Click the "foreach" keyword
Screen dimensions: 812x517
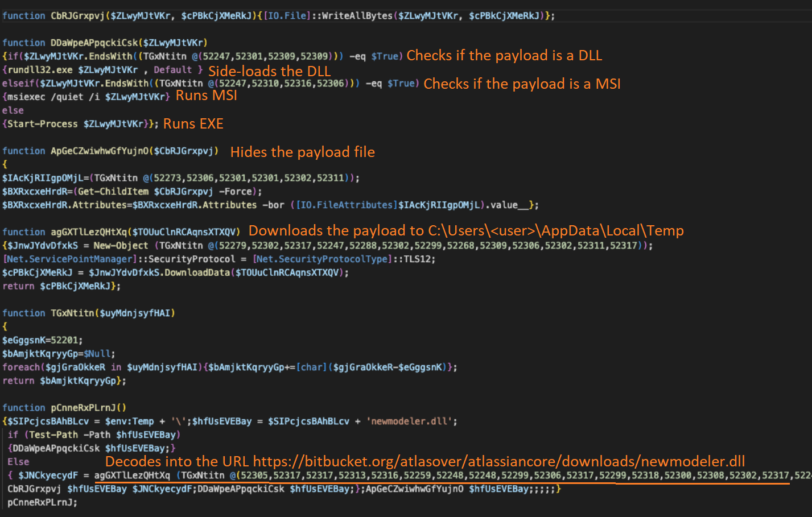click(21, 367)
